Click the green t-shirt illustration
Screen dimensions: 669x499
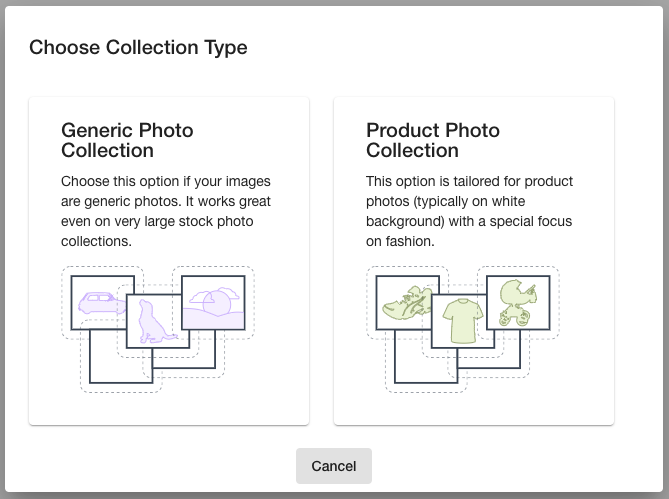tap(463, 321)
